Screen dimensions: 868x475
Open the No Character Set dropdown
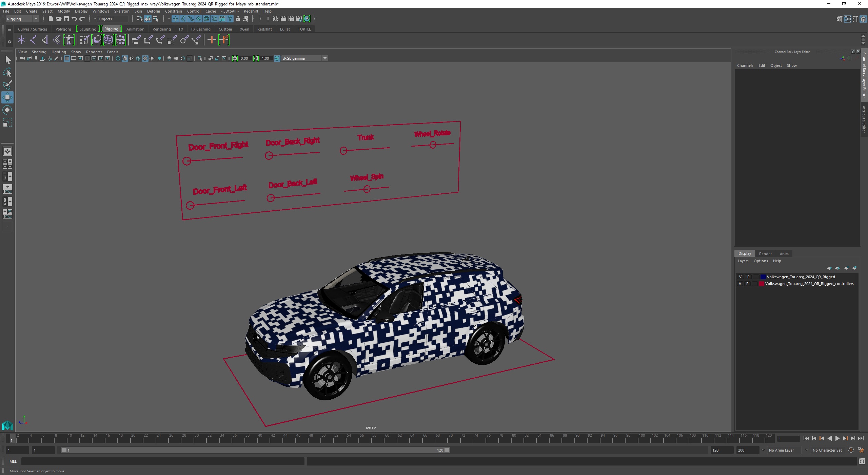pos(827,450)
